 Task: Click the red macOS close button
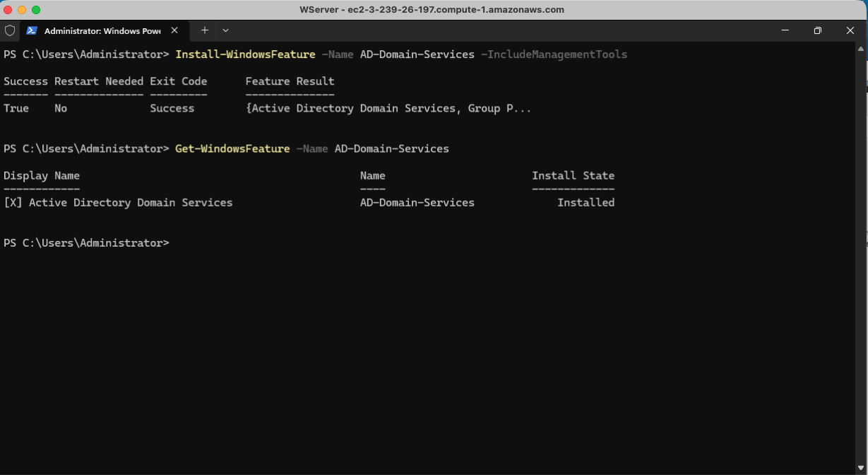[8, 10]
